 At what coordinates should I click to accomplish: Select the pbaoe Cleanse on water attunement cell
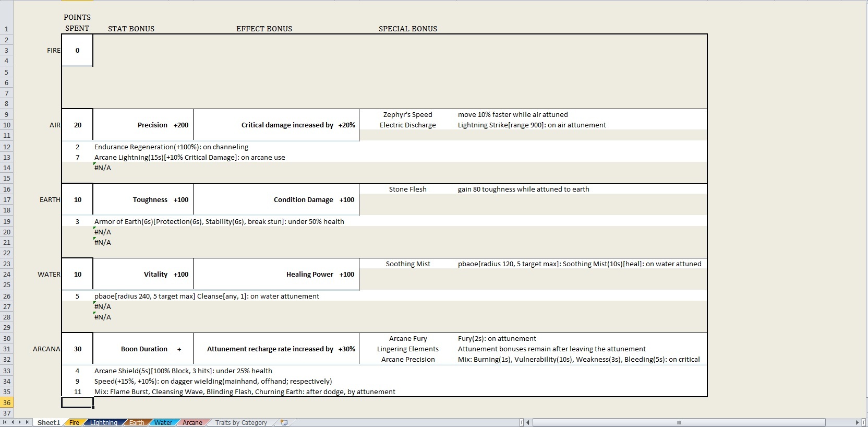click(207, 296)
